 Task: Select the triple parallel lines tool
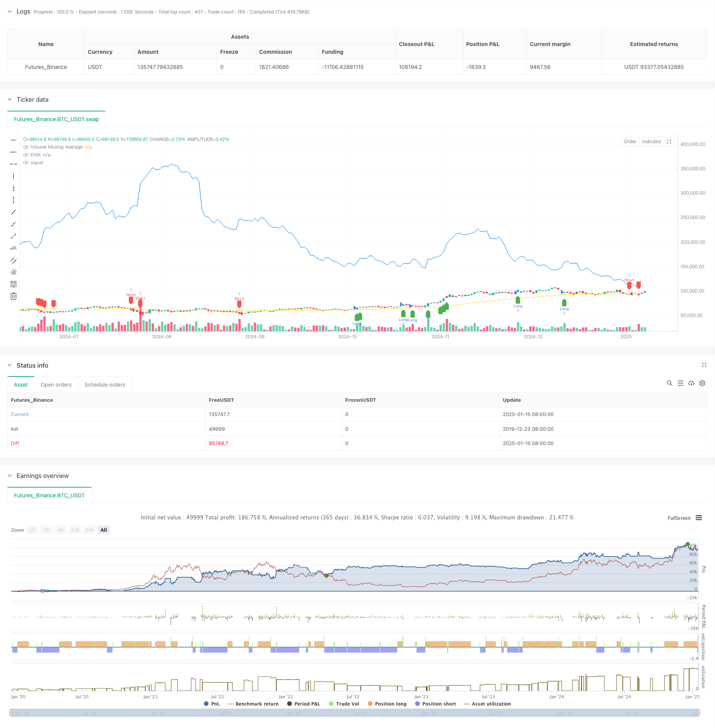[14, 272]
